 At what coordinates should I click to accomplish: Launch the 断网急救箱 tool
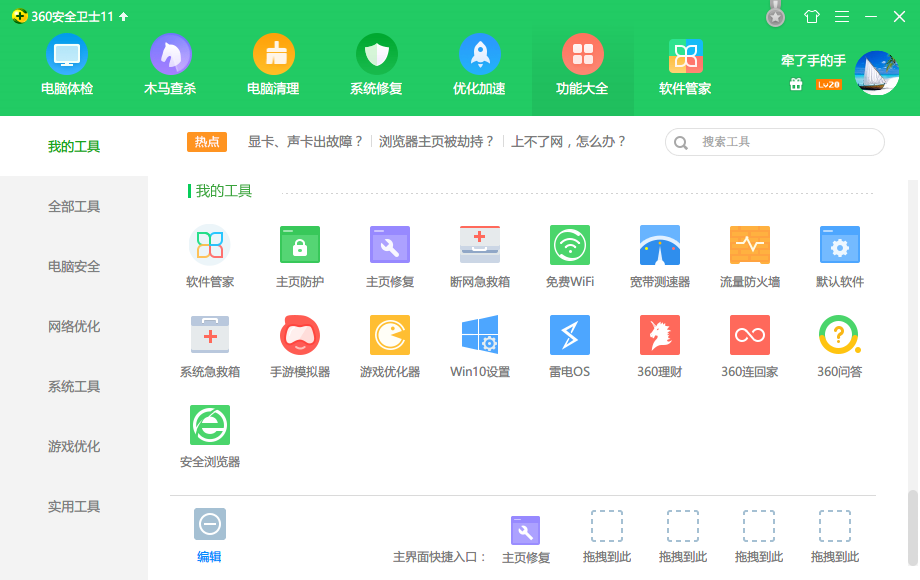coord(480,256)
